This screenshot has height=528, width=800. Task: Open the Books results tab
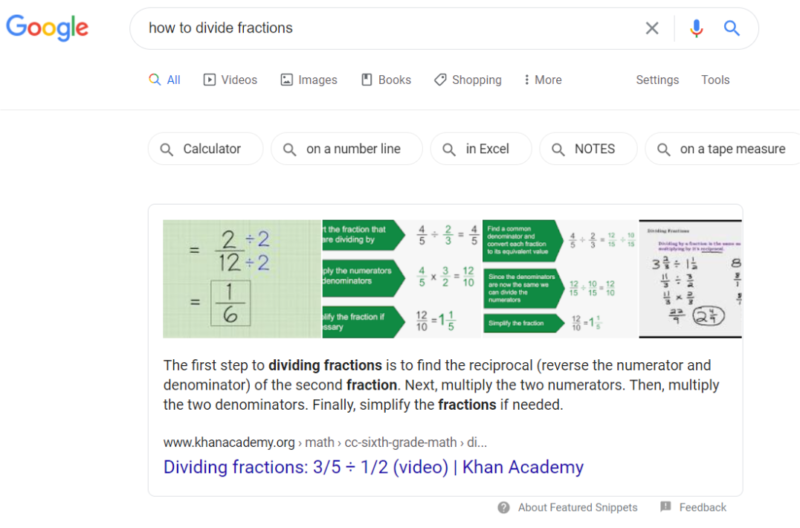tap(386, 80)
